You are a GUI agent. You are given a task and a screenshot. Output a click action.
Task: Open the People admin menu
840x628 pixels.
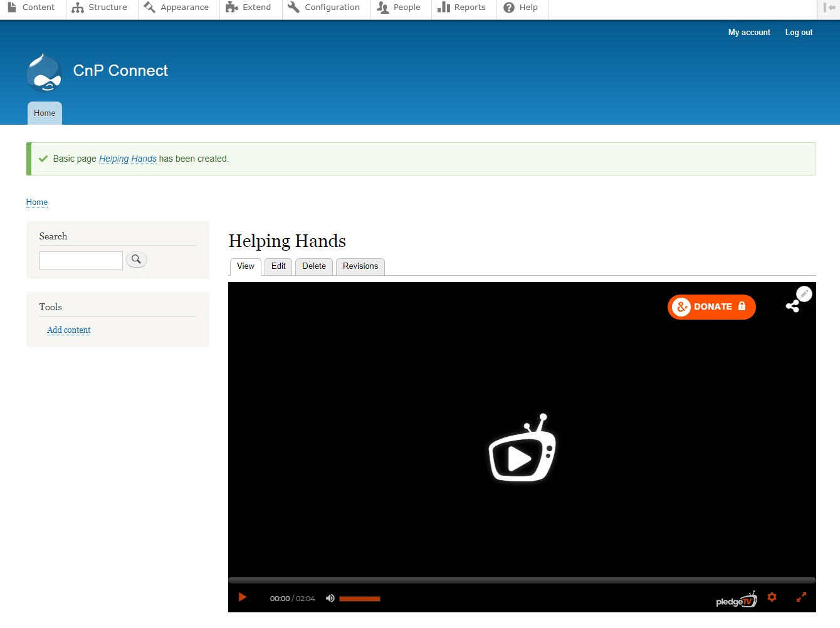pyautogui.click(x=399, y=8)
